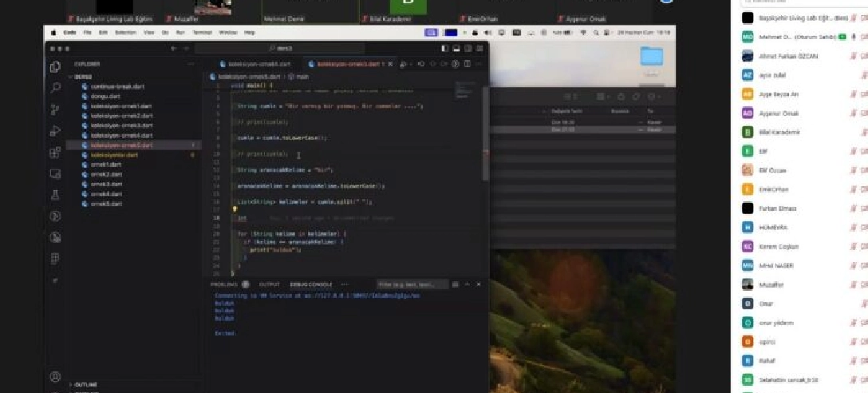868x393 pixels.
Task: Open the Search view in activity bar
Action: tap(55, 88)
